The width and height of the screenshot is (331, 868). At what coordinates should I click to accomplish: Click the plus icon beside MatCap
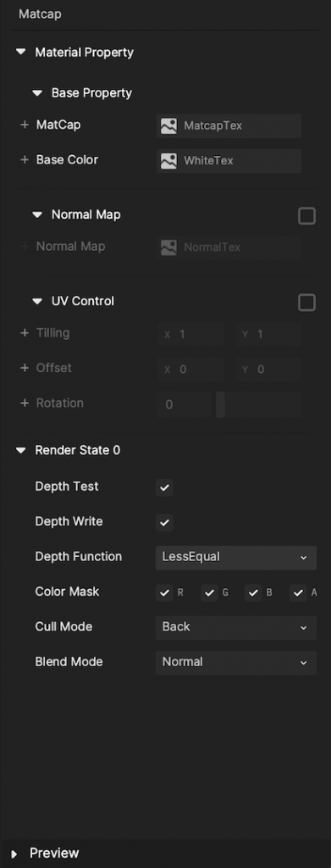click(25, 125)
